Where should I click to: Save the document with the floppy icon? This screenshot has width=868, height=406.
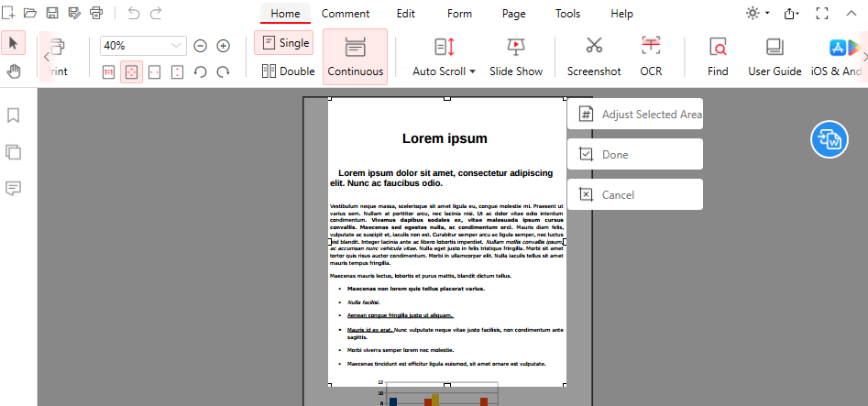[52, 13]
